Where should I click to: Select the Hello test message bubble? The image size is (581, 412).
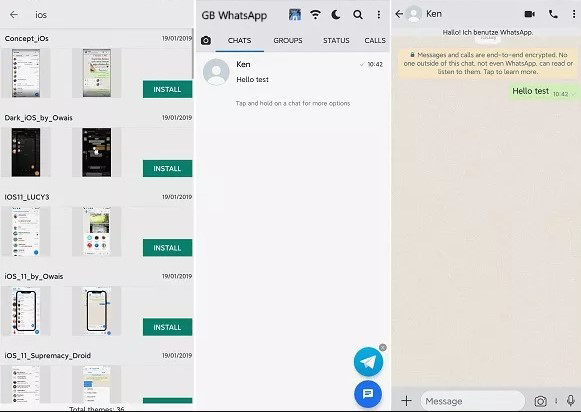pyautogui.click(x=543, y=92)
